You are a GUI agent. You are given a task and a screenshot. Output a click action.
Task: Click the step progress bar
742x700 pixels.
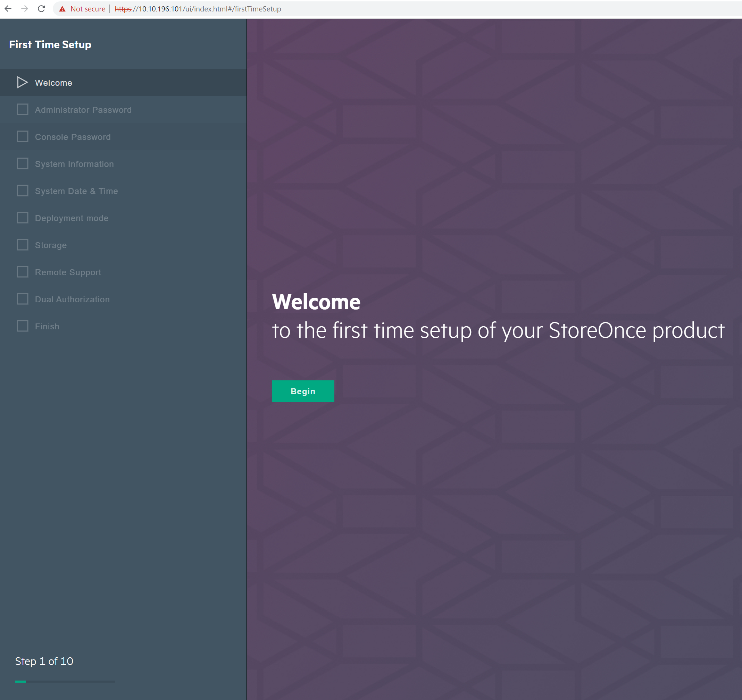(65, 681)
